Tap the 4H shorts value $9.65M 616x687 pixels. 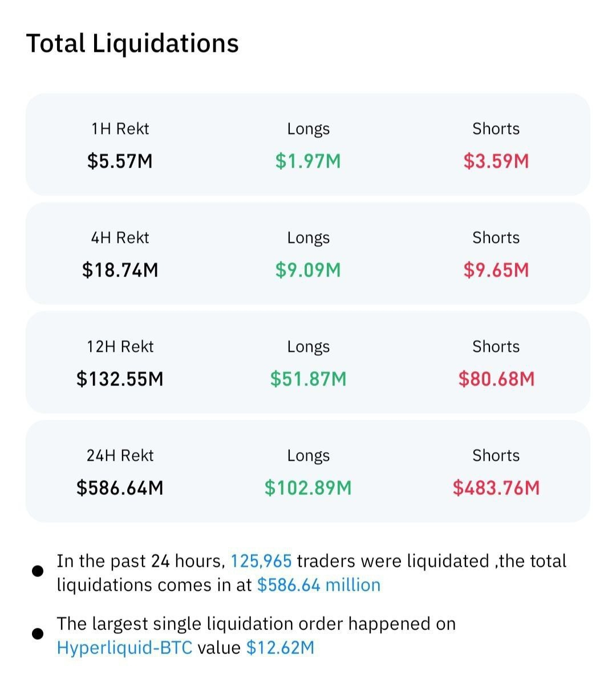coord(496,270)
